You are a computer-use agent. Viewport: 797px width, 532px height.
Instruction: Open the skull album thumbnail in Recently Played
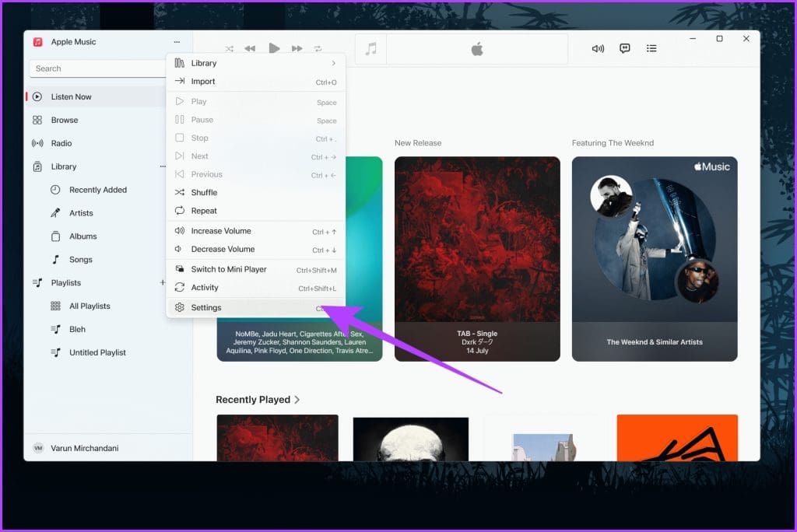(x=411, y=439)
